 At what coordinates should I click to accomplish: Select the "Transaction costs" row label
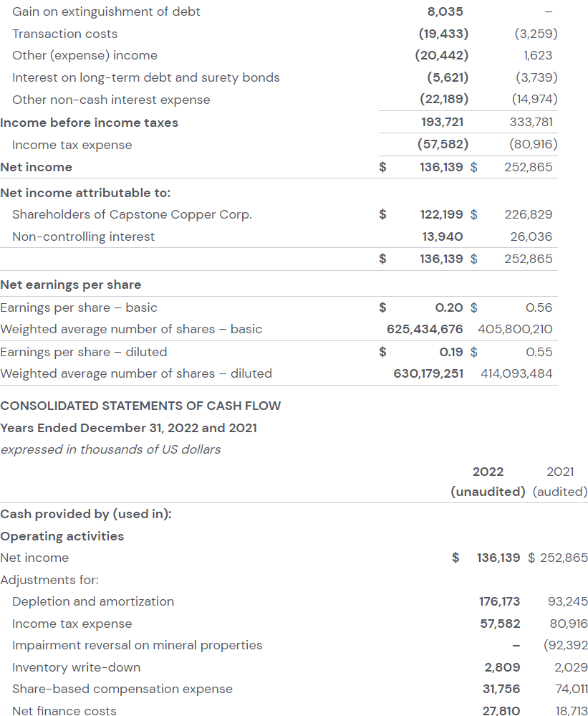64,34
